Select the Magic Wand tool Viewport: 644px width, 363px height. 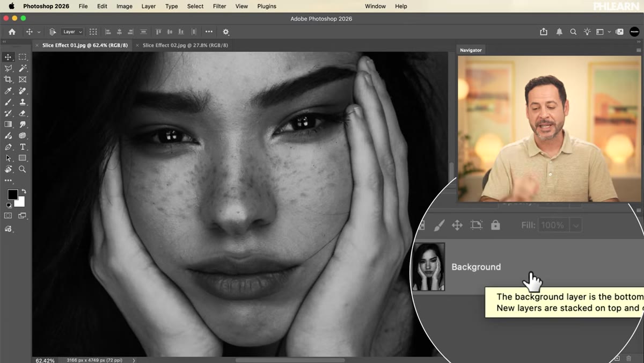[23, 68]
